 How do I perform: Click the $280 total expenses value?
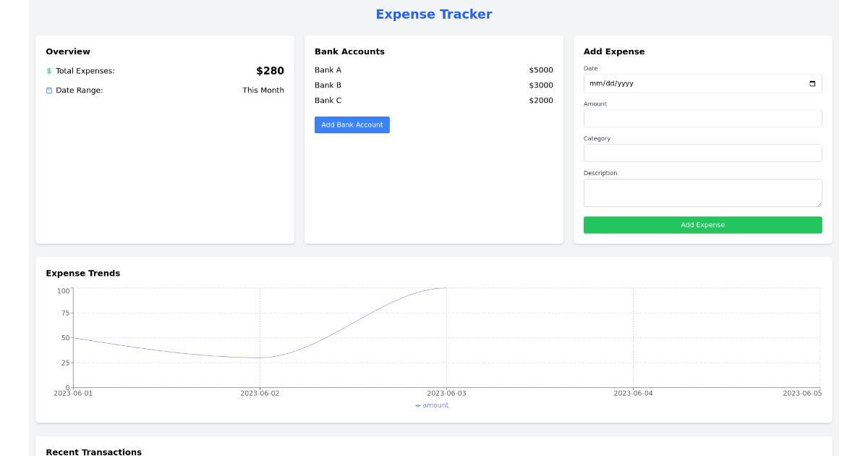point(270,70)
